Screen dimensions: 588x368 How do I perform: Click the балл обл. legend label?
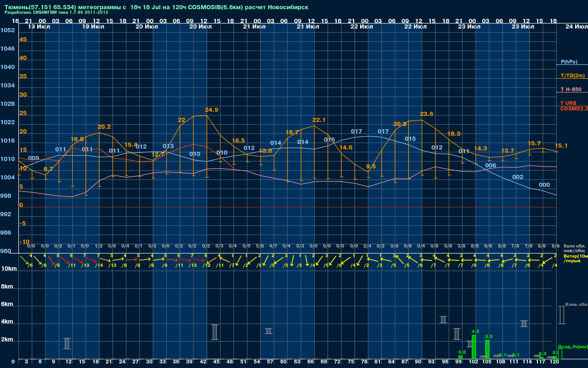[x=576, y=247]
